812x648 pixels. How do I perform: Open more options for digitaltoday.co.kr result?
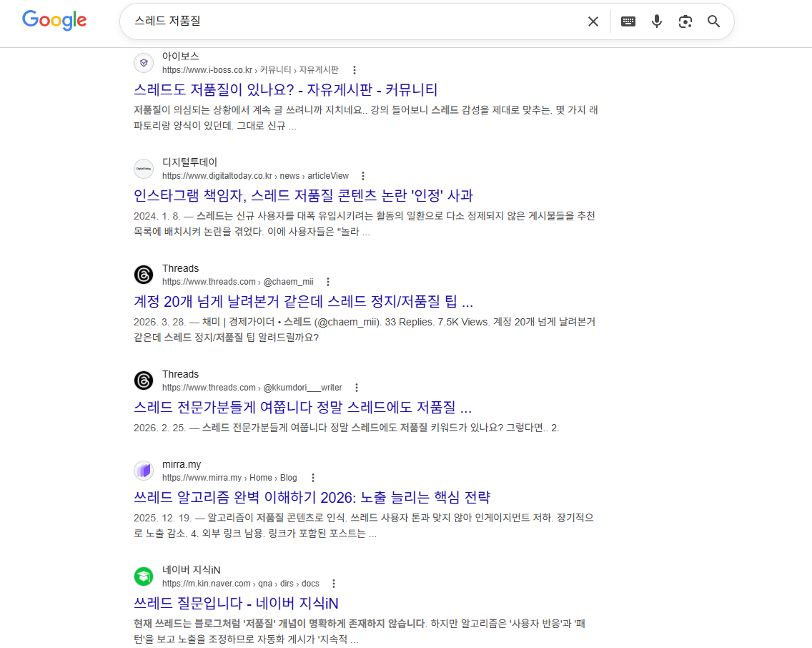click(x=363, y=176)
